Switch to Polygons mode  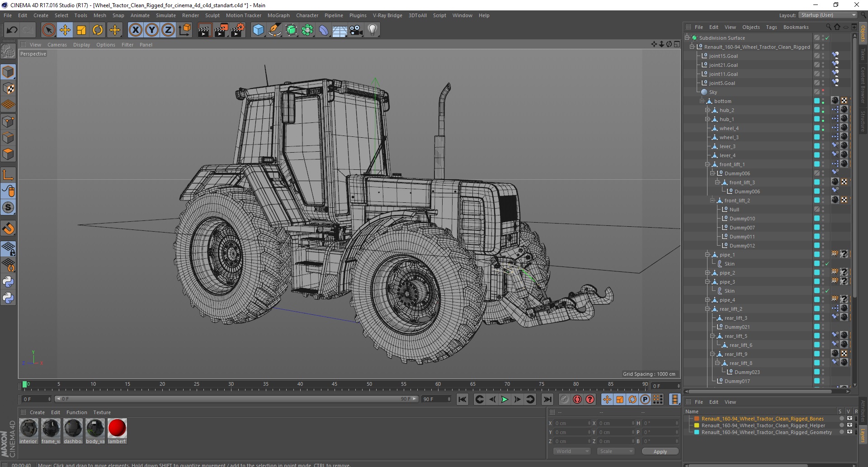coord(8,154)
